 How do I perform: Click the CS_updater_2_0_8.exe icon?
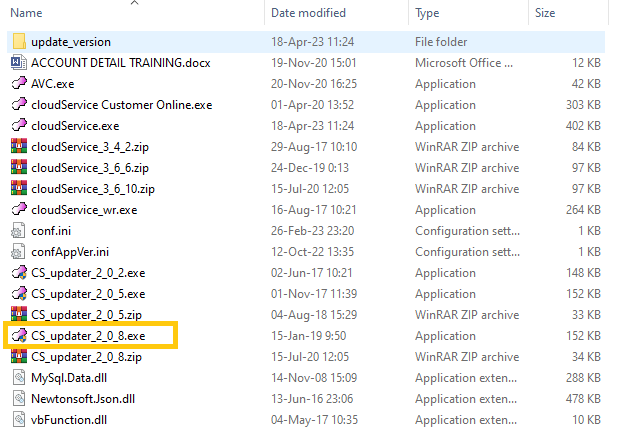[18, 335]
